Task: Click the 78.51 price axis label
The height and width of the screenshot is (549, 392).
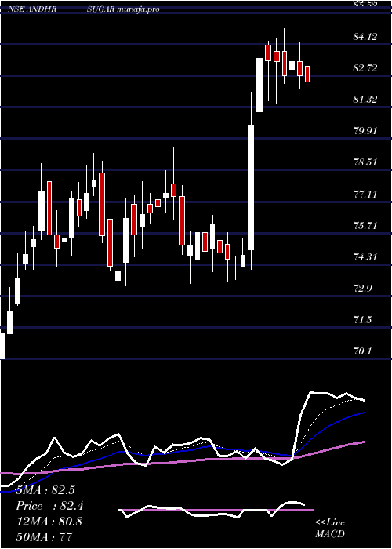Action: click(x=365, y=162)
